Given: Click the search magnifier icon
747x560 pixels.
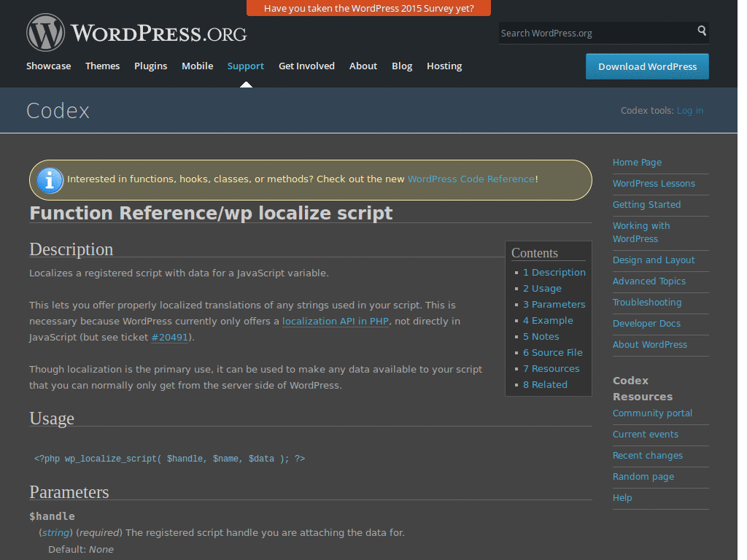Looking at the screenshot, I should pyautogui.click(x=702, y=31).
